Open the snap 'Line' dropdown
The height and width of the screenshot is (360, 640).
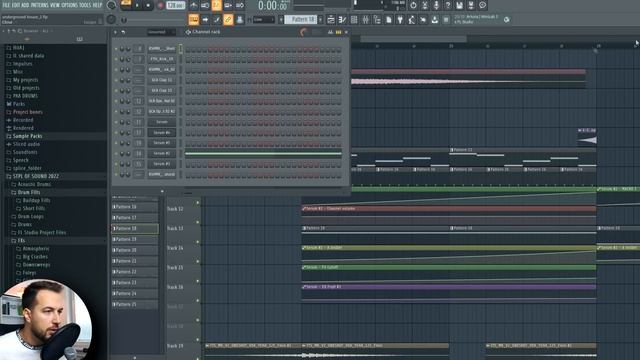[x=263, y=19]
